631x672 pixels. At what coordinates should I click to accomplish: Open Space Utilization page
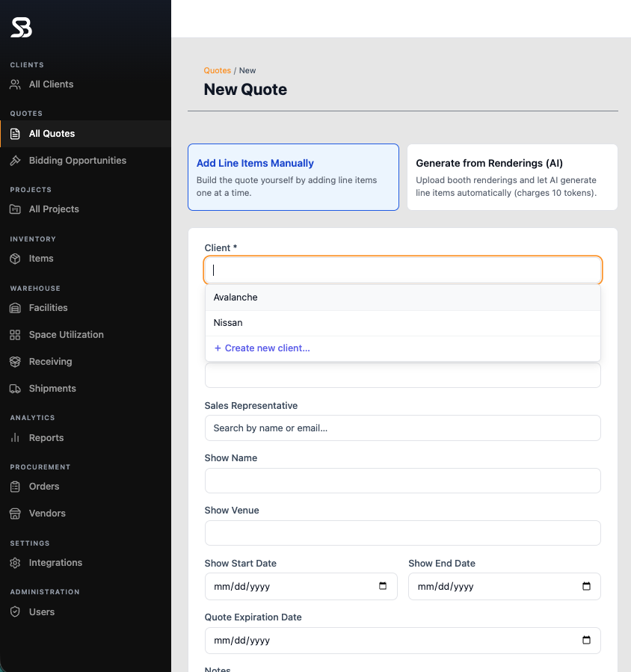67,335
